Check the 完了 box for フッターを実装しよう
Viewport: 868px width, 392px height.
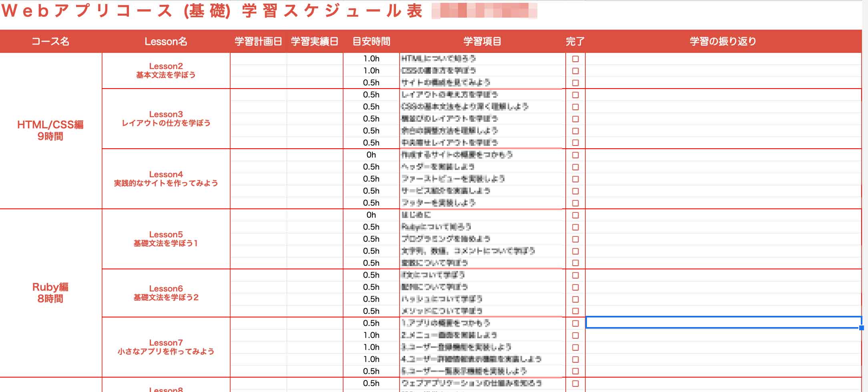[x=575, y=203]
